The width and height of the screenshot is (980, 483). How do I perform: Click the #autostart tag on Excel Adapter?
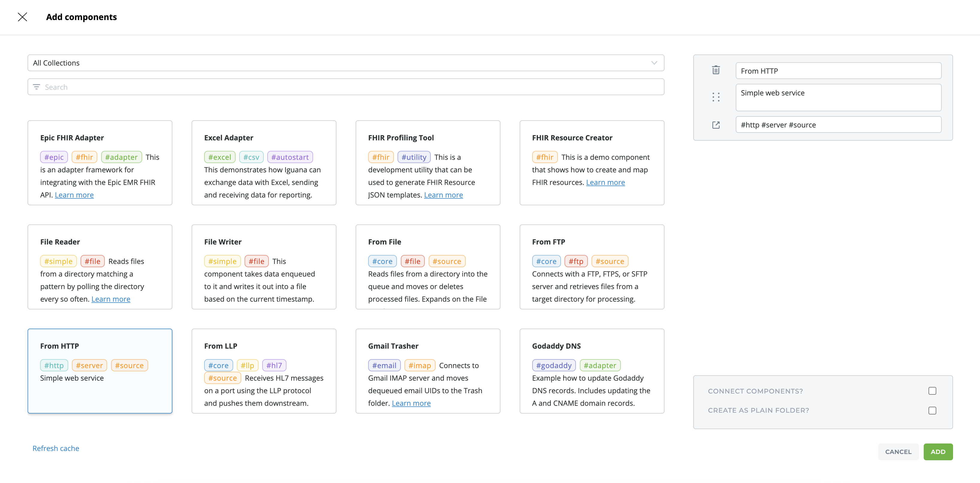click(289, 157)
